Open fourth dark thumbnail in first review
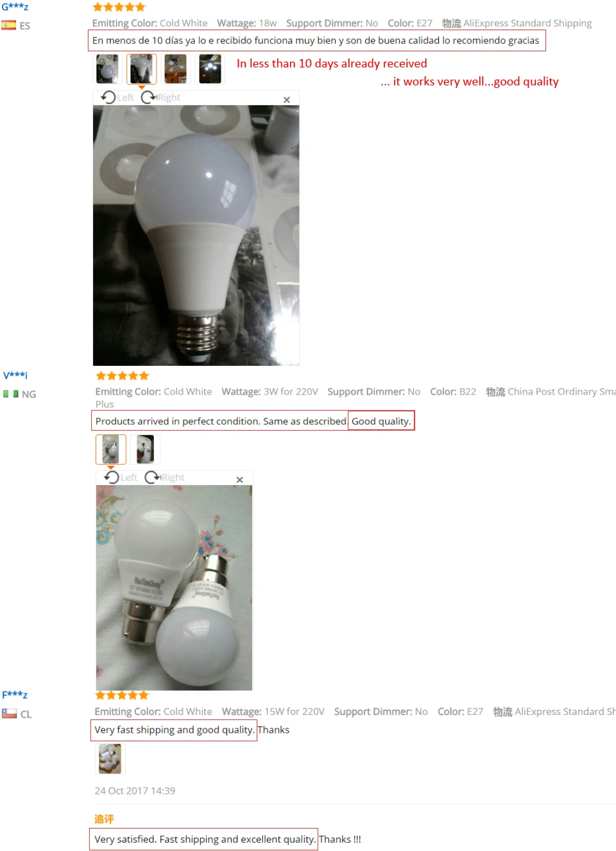 click(210, 69)
